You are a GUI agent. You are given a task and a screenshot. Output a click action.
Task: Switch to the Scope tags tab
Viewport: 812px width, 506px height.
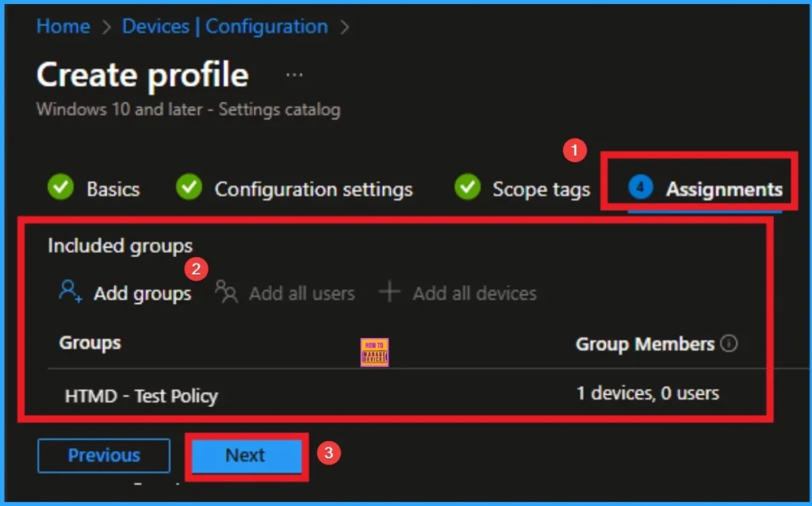pos(542,189)
